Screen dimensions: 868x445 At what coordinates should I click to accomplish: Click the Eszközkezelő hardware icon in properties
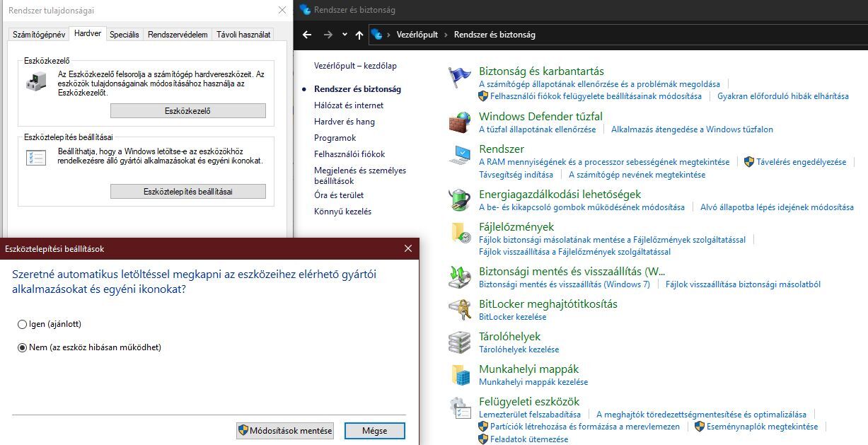pyautogui.click(x=37, y=83)
